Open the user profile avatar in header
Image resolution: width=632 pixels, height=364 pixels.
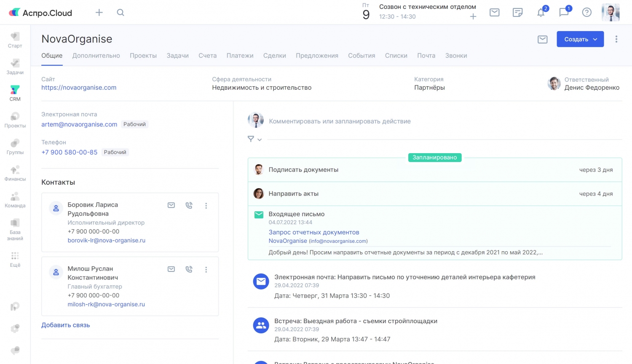pyautogui.click(x=610, y=13)
